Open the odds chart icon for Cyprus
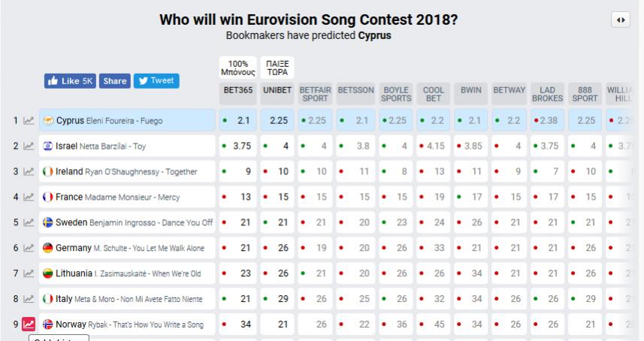This screenshot has width=644, height=341. pyautogui.click(x=29, y=121)
